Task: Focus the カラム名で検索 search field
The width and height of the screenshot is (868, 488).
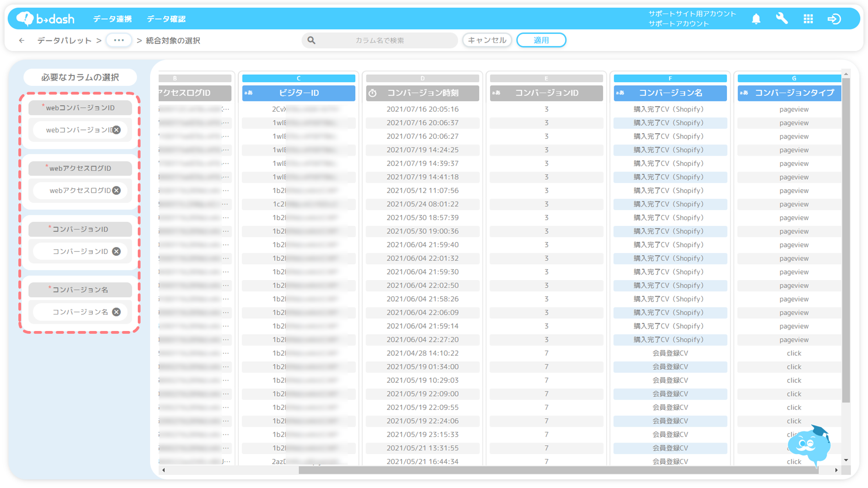Action: coord(379,40)
